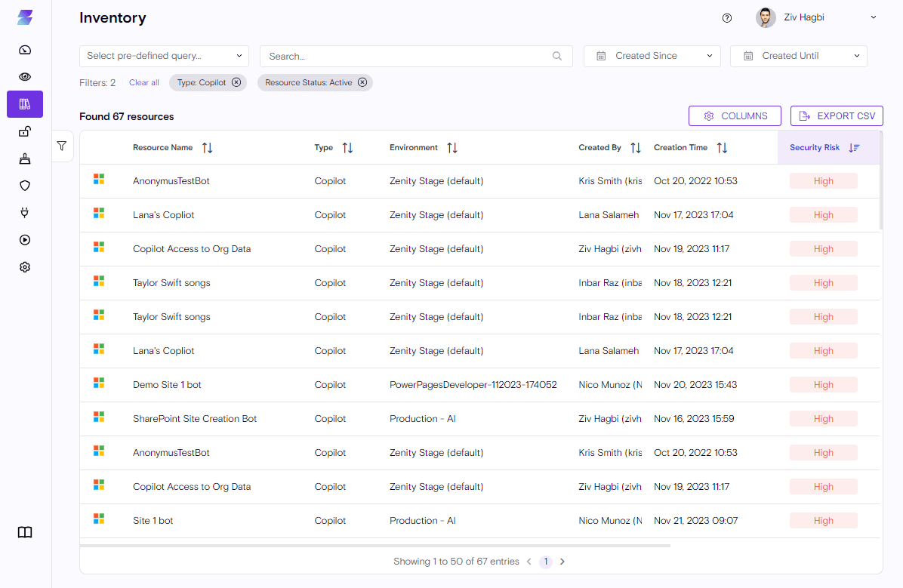Remove the Resource Status: Active filter chip
Screen dimensions: 903x588
[362, 82]
